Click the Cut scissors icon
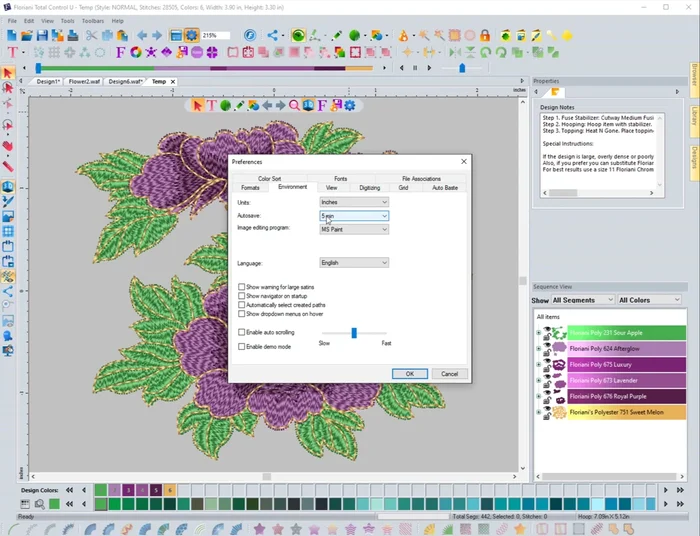This screenshot has width=700, height=536. pos(90,36)
